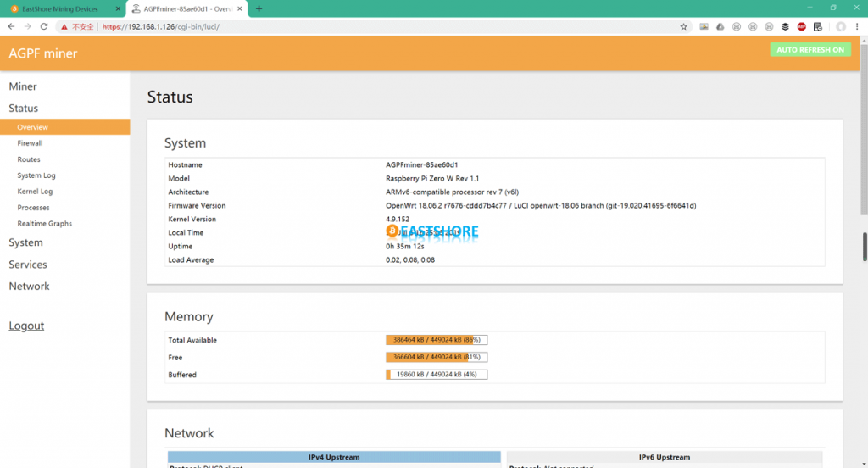Click the Total Available memory bar
This screenshot has height=468, width=868.
pos(436,340)
